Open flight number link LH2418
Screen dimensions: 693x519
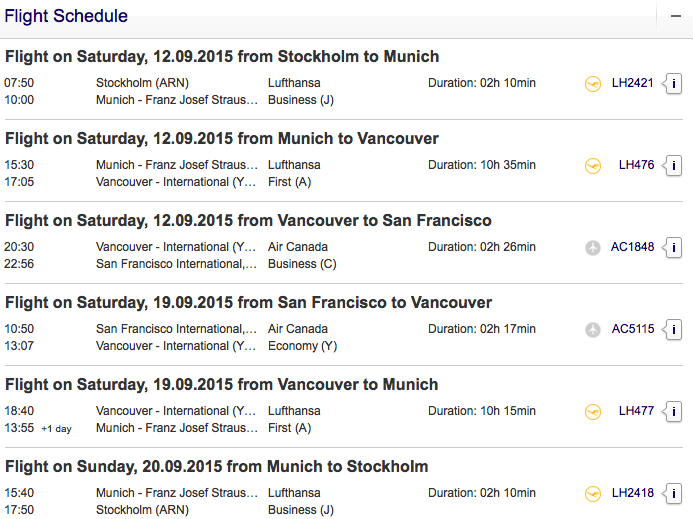pos(632,492)
